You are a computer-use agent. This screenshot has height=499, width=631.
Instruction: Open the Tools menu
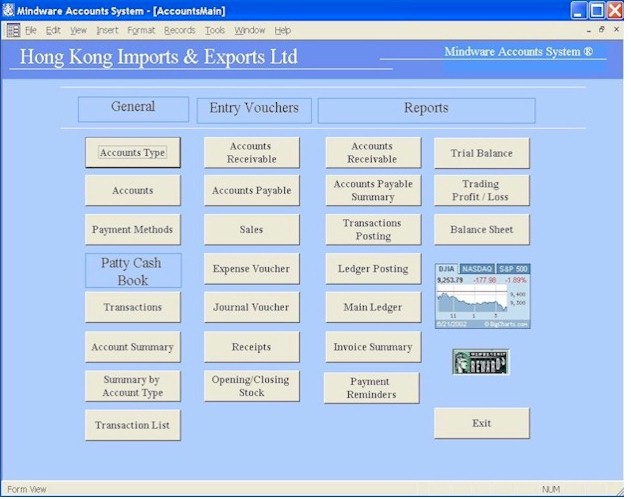pos(215,31)
